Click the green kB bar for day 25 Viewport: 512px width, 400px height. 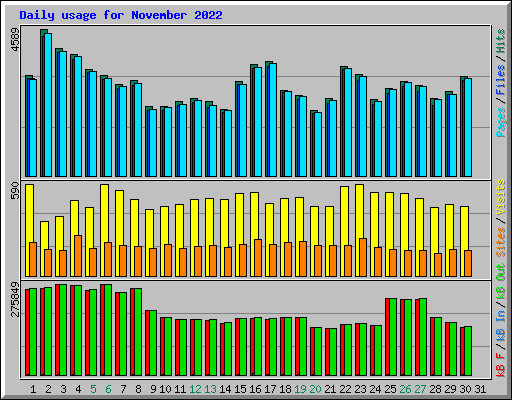click(393, 337)
